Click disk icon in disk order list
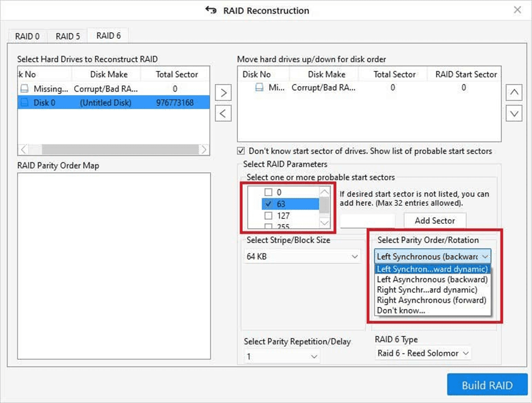Screen dimensions: 532x403 pyautogui.click(x=259, y=87)
